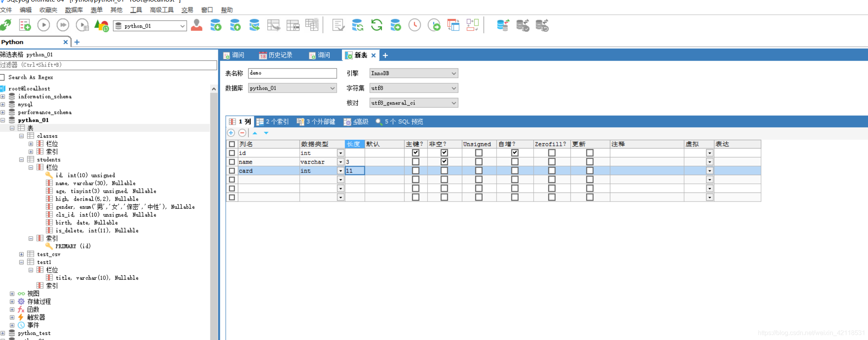The height and width of the screenshot is (340, 868).
Task: Click the execute all queries button
Action: click(x=63, y=25)
